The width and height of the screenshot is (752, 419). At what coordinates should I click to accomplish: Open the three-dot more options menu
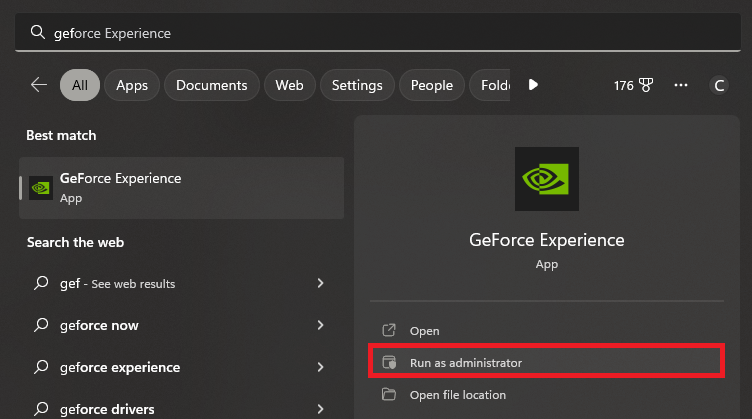tap(681, 86)
